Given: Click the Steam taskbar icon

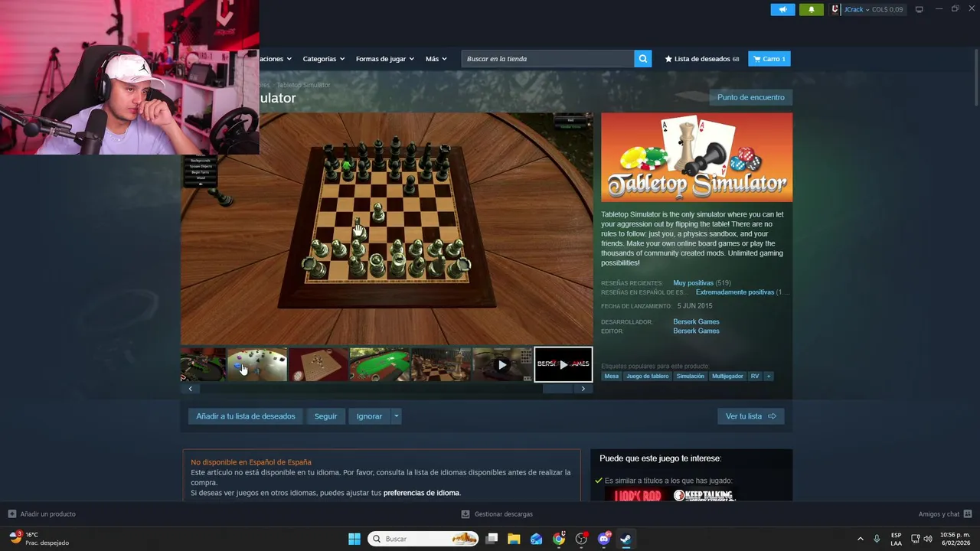Looking at the screenshot, I should coord(626,539).
